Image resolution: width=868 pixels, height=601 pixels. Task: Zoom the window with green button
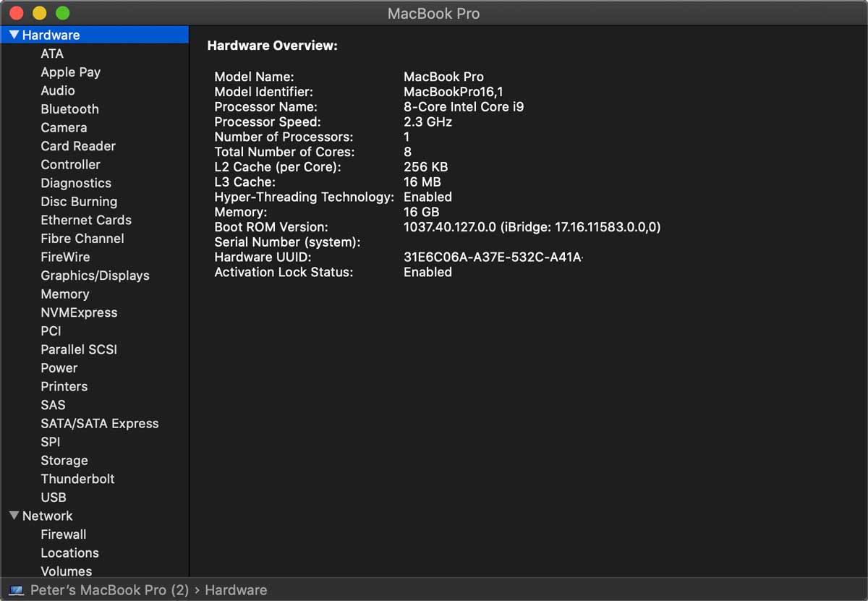(x=63, y=13)
